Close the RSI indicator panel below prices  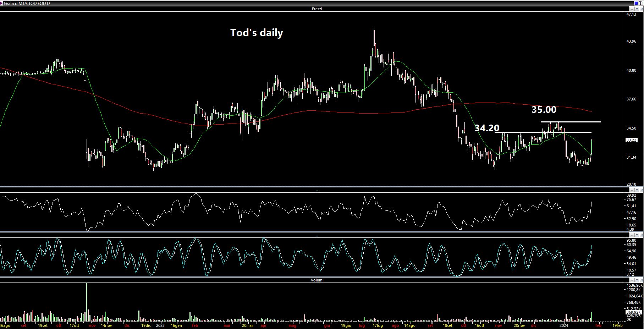642,190
